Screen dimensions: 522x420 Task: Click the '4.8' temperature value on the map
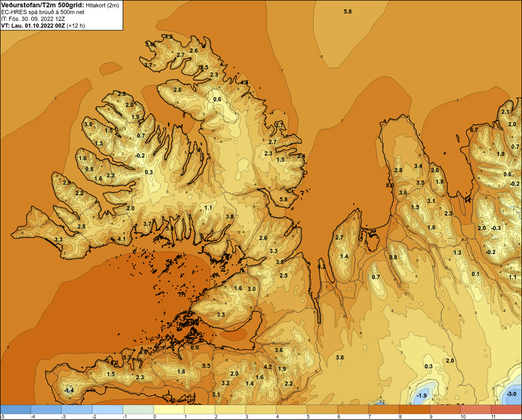point(143,352)
